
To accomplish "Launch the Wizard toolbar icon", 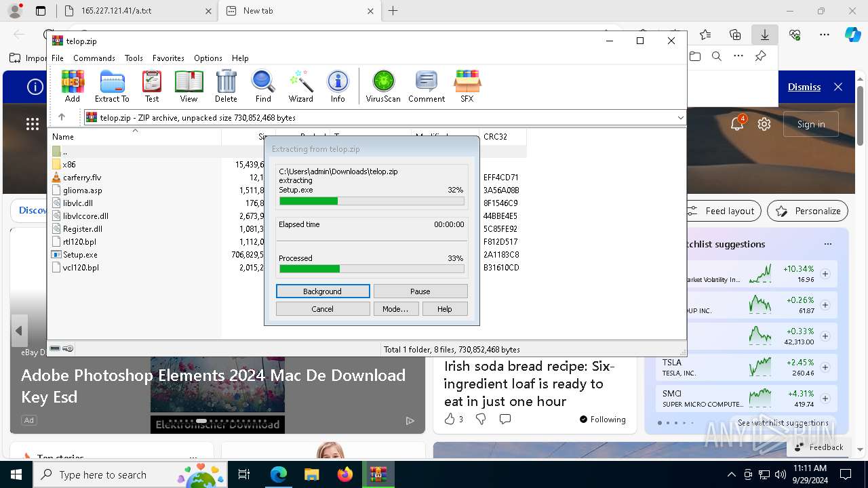I will 300,86.
